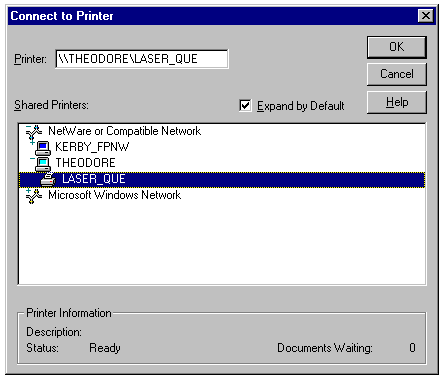Confirm with the OK button
Screen dimensions: 444x380
click(x=397, y=47)
